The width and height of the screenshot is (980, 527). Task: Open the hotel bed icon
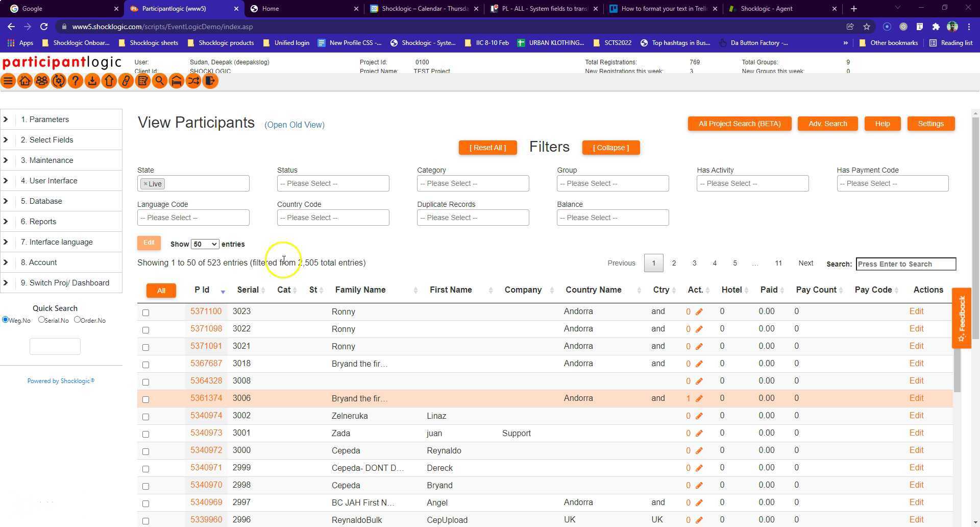pos(177,81)
